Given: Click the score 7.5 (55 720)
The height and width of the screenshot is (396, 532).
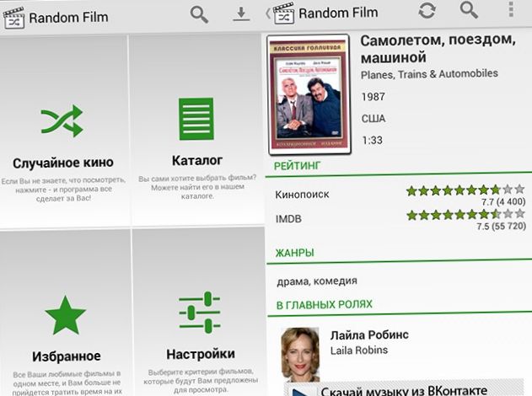Looking at the screenshot, I should pos(502,226).
